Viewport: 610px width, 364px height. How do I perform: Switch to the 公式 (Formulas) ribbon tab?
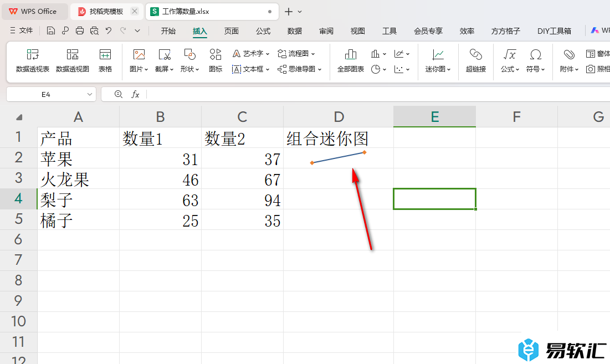[263, 31]
